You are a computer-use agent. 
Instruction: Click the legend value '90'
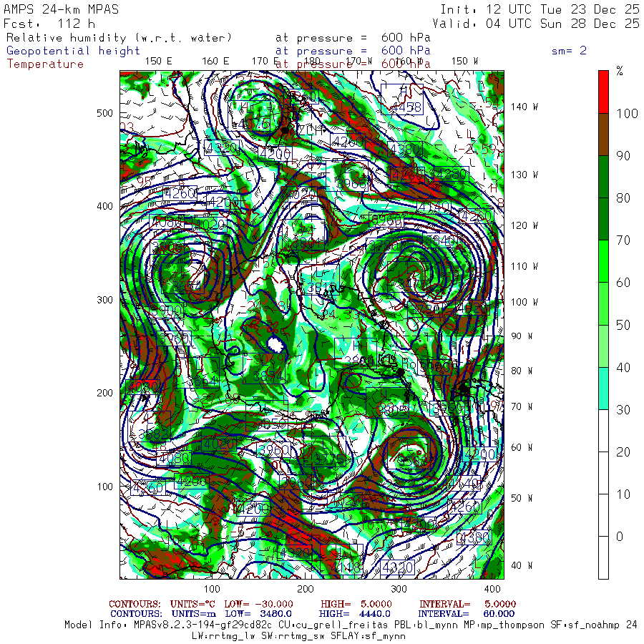623,156
